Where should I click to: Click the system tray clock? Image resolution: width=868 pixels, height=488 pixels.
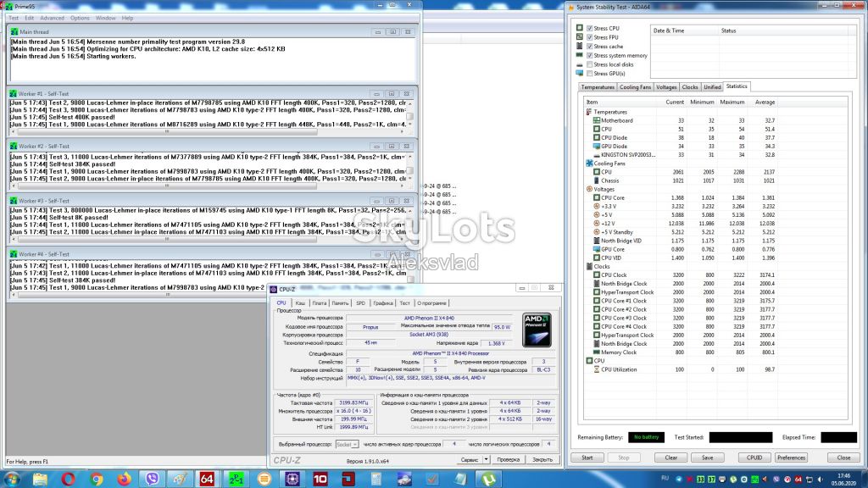(x=843, y=480)
